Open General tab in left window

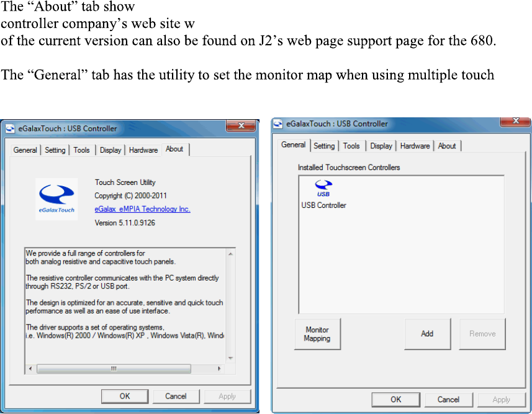click(25, 150)
